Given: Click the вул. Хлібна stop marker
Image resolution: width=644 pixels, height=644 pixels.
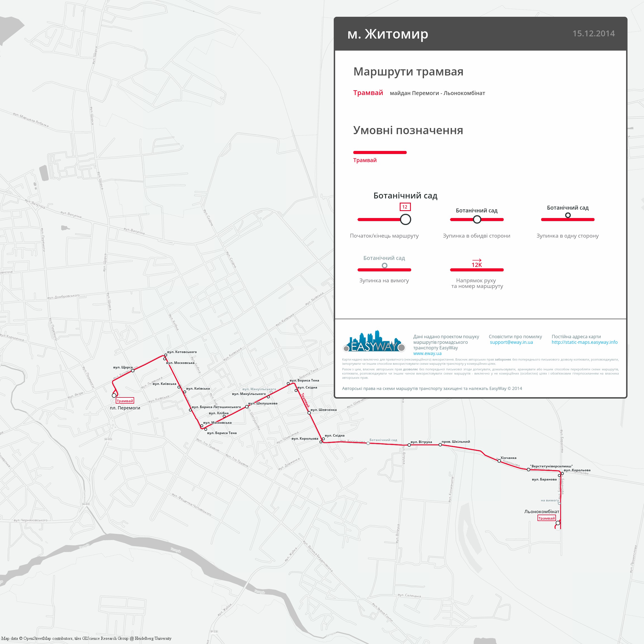Looking at the screenshot, I should [224, 416].
